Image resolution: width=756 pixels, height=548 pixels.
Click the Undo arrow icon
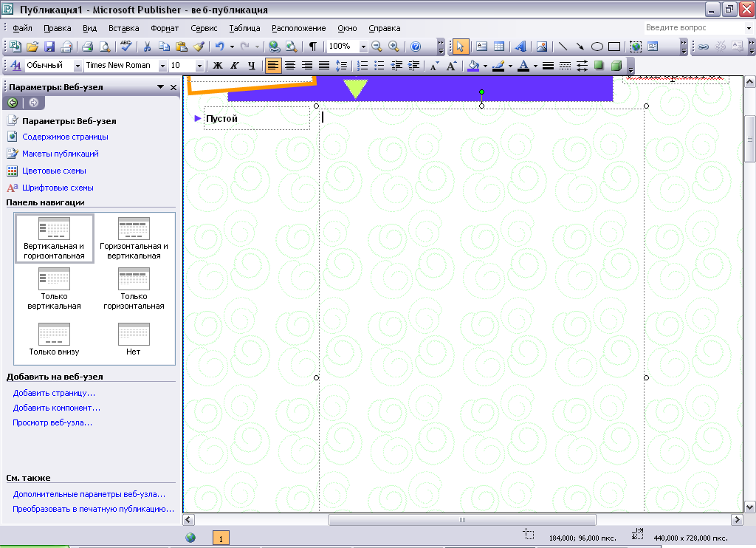pos(220,47)
